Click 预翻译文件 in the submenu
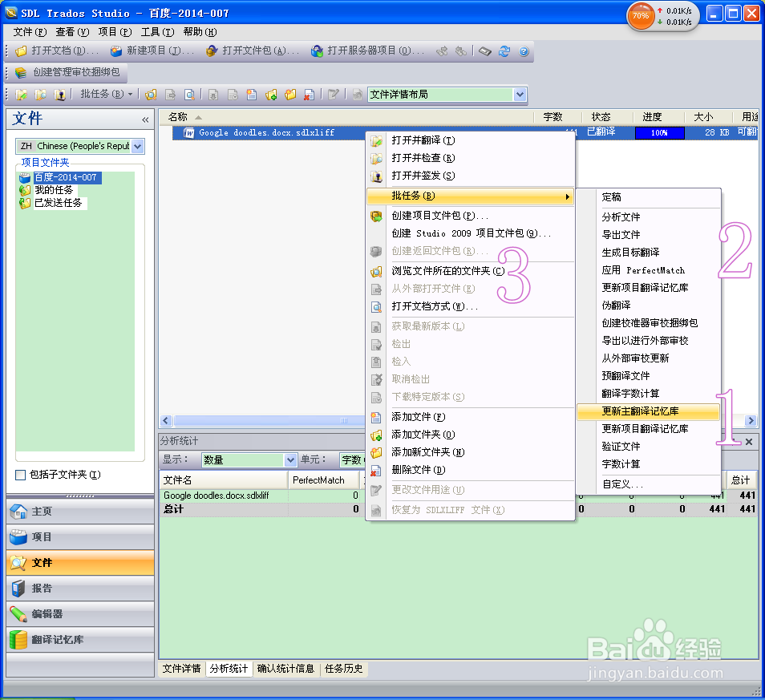 click(x=648, y=375)
